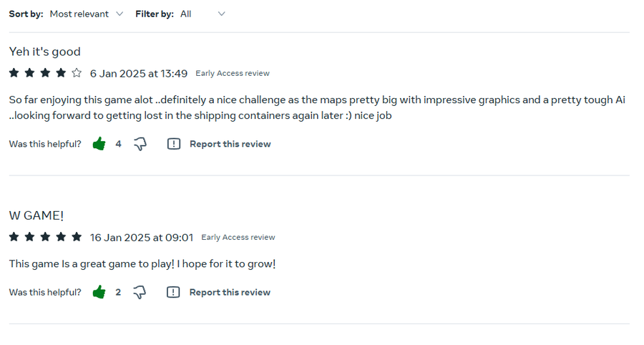Screen dimensions: 644x345
Task: Report the "W GAME!" review via text link
Action: coord(230,292)
